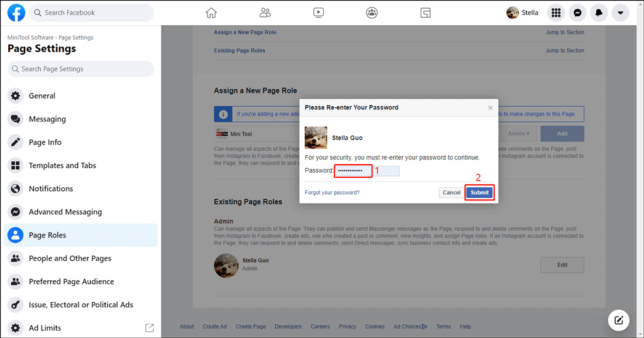Open Advanced Messaging in sidebar
The image size is (644, 338).
pyautogui.click(x=80, y=212)
